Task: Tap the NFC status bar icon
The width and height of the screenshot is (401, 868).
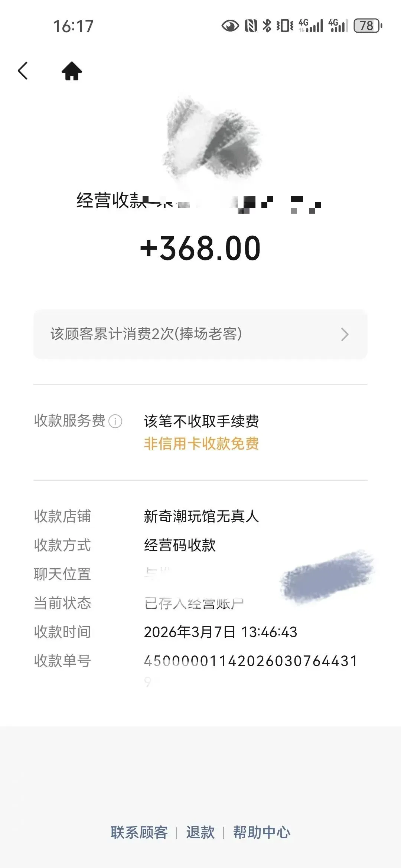Action: 251,26
